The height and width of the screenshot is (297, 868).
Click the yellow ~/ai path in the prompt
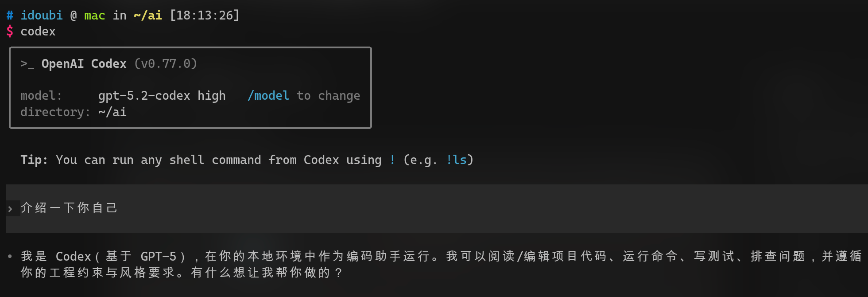coord(147,16)
